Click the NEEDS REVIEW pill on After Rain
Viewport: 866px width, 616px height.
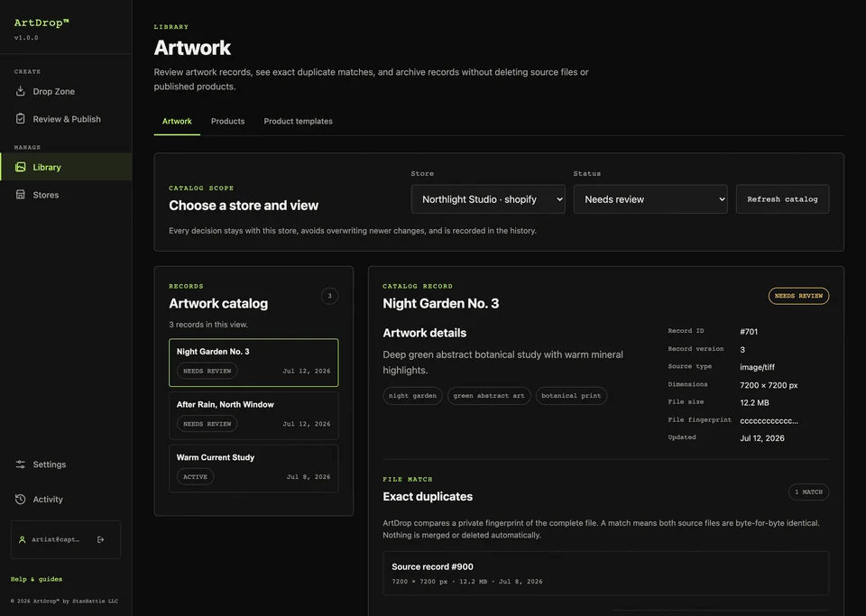point(207,424)
